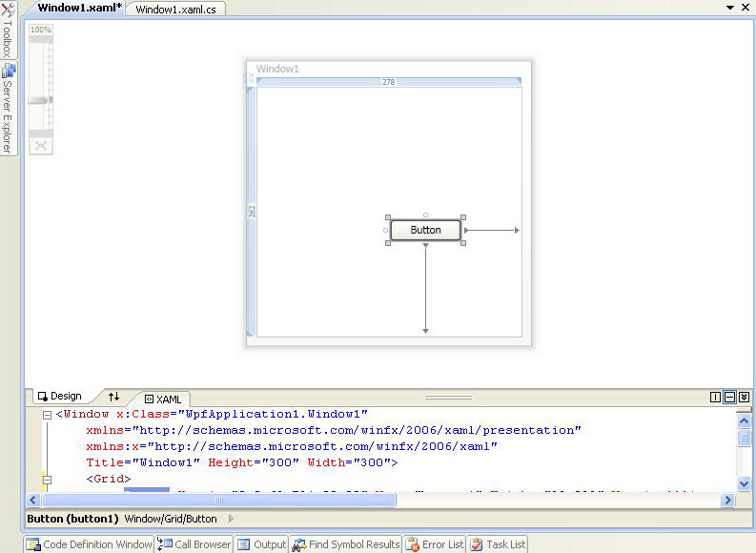This screenshot has height=553, width=756.
Task: Switch to the XAML pane tab
Action: tap(163, 399)
